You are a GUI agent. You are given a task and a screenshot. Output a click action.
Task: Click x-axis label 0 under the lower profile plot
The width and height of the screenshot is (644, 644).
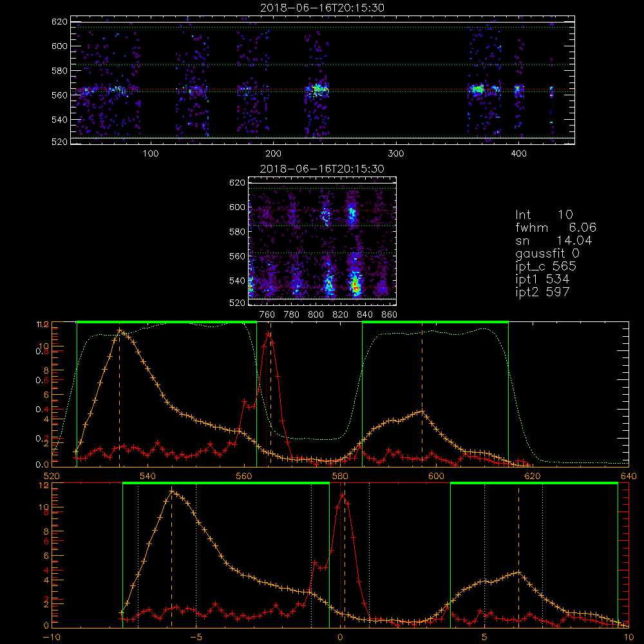(x=340, y=638)
